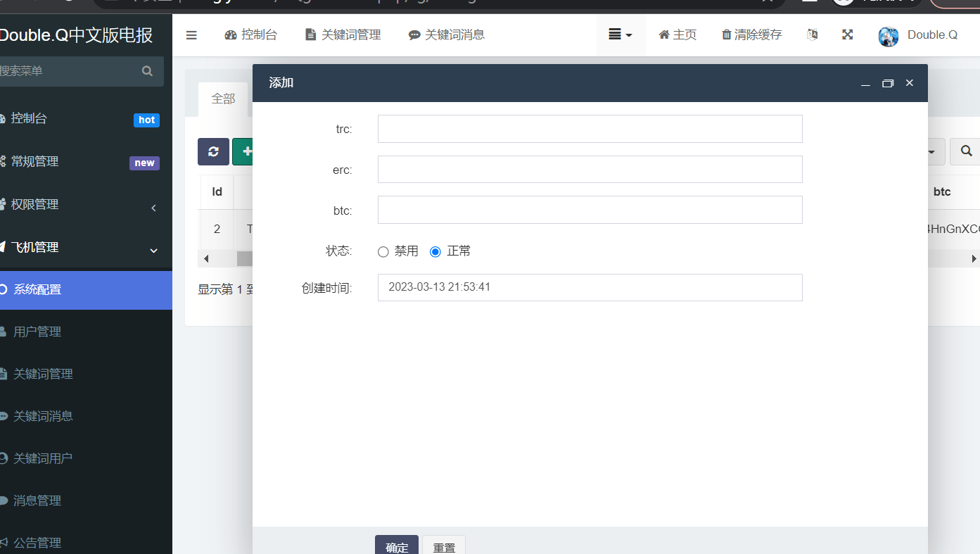The width and height of the screenshot is (980, 554).
Task: Click the table search magnifier button
Action: coord(966,151)
